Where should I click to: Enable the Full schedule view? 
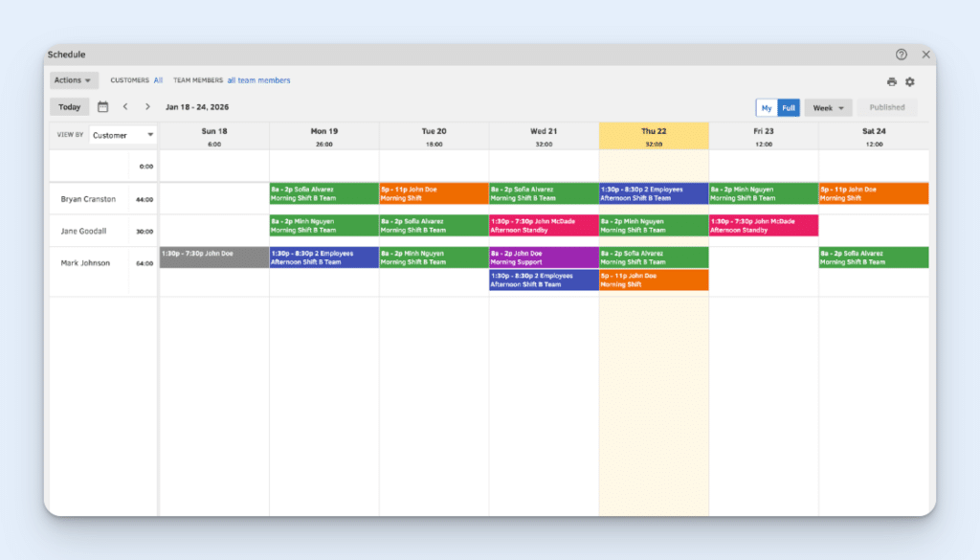point(790,107)
